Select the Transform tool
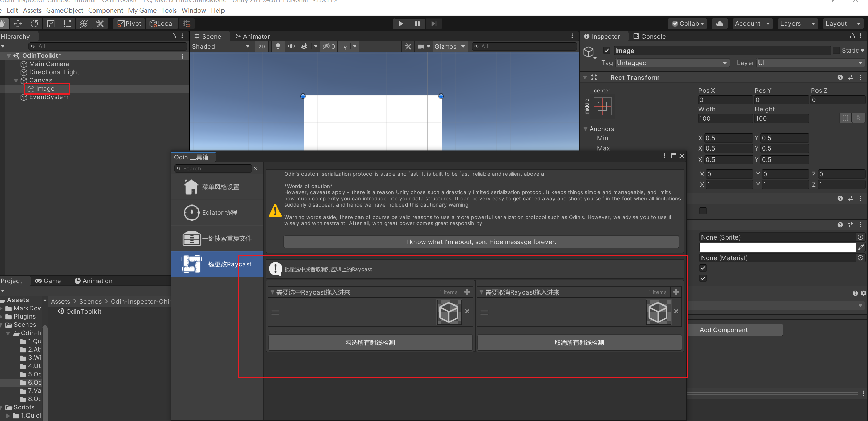The width and height of the screenshot is (868, 421). (84, 24)
